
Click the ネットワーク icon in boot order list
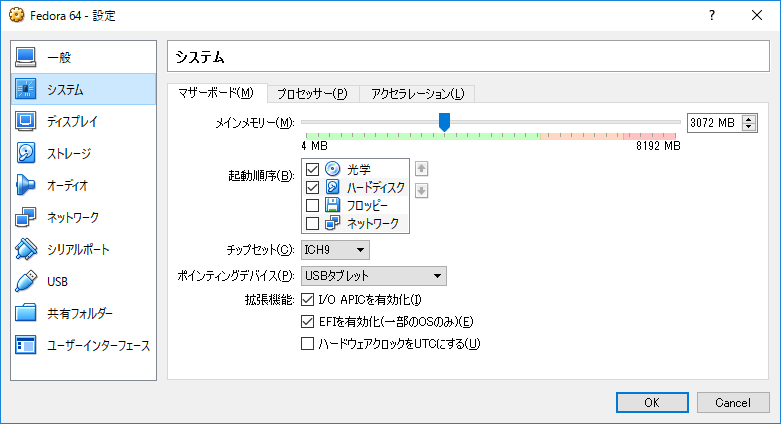(x=332, y=223)
